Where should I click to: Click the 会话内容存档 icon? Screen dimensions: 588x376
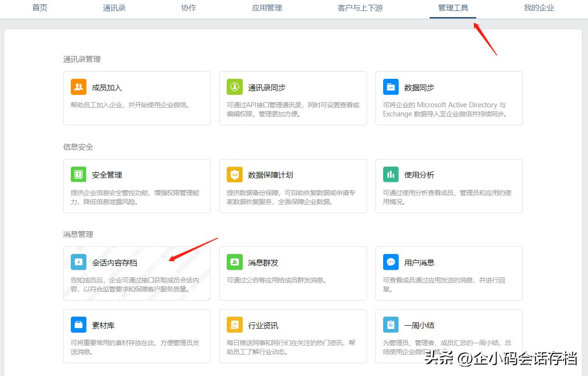click(x=78, y=262)
